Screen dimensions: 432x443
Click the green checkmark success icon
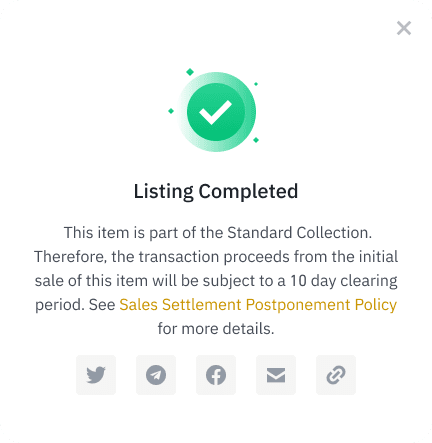(216, 112)
